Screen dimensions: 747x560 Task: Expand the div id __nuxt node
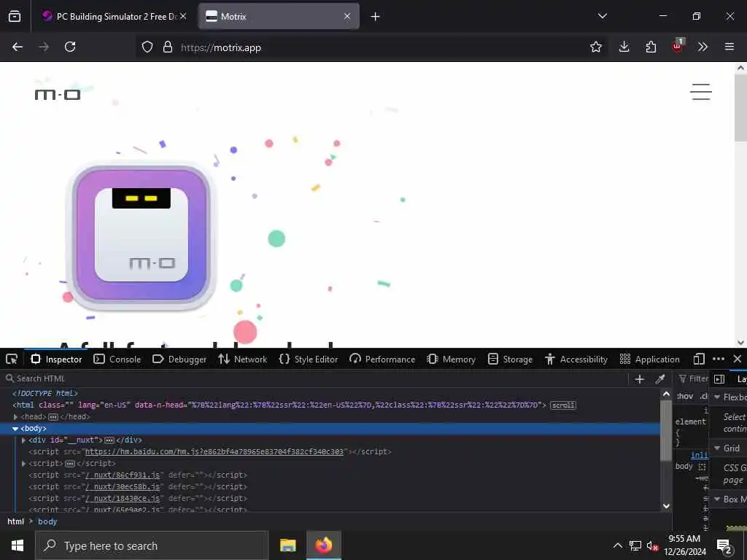click(24, 440)
